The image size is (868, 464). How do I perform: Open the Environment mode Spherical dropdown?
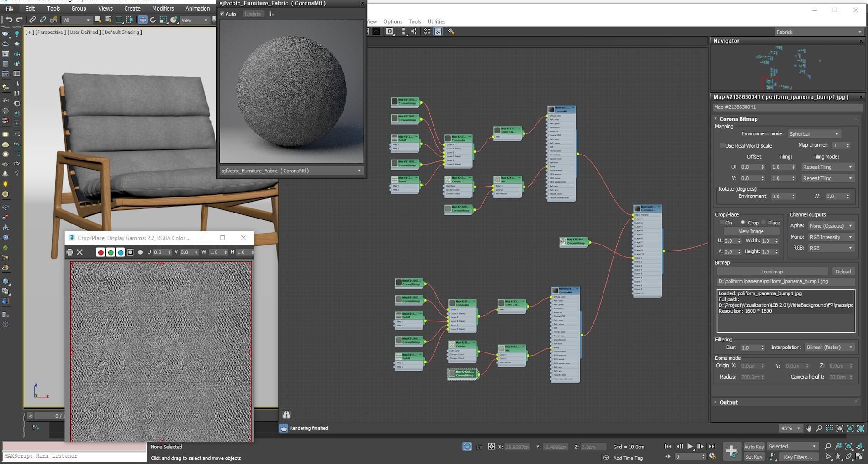click(814, 134)
